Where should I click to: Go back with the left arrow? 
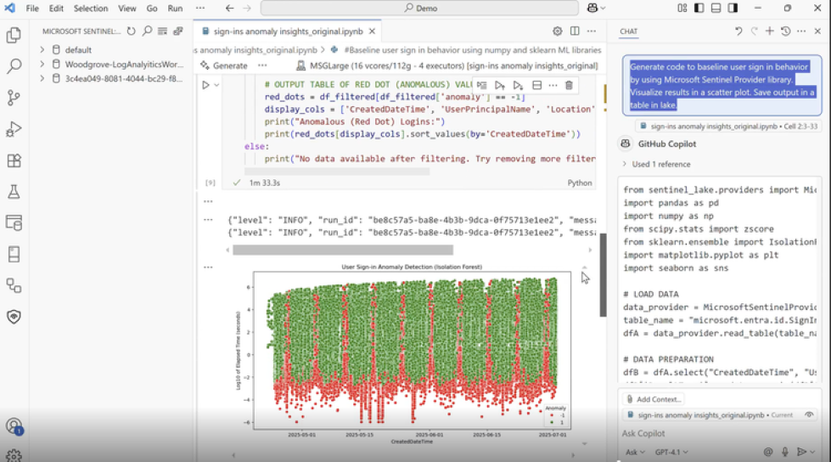tap(229, 8)
